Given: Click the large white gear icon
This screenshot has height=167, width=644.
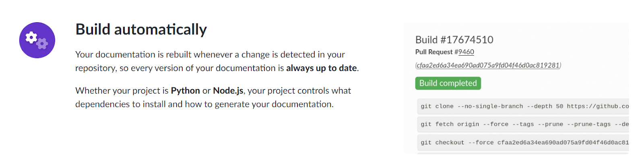Looking at the screenshot, I should click(31, 38).
